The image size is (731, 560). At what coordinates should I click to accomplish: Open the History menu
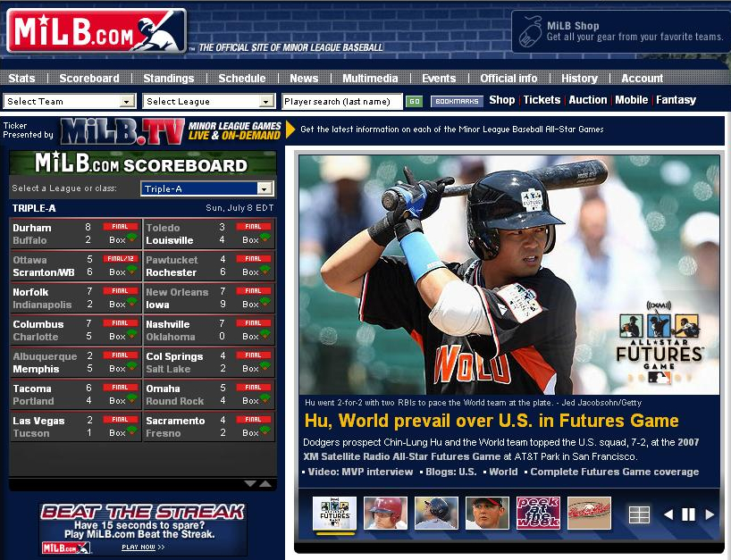click(x=579, y=79)
